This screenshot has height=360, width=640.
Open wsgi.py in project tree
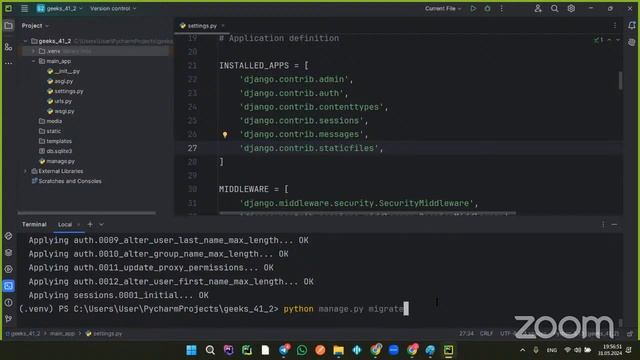(x=61, y=111)
